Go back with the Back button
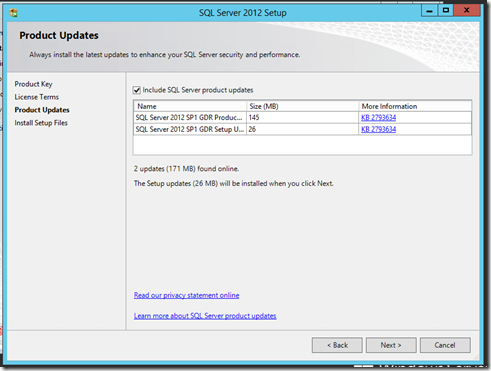The height and width of the screenshot is (371, 491). [337, 345]
